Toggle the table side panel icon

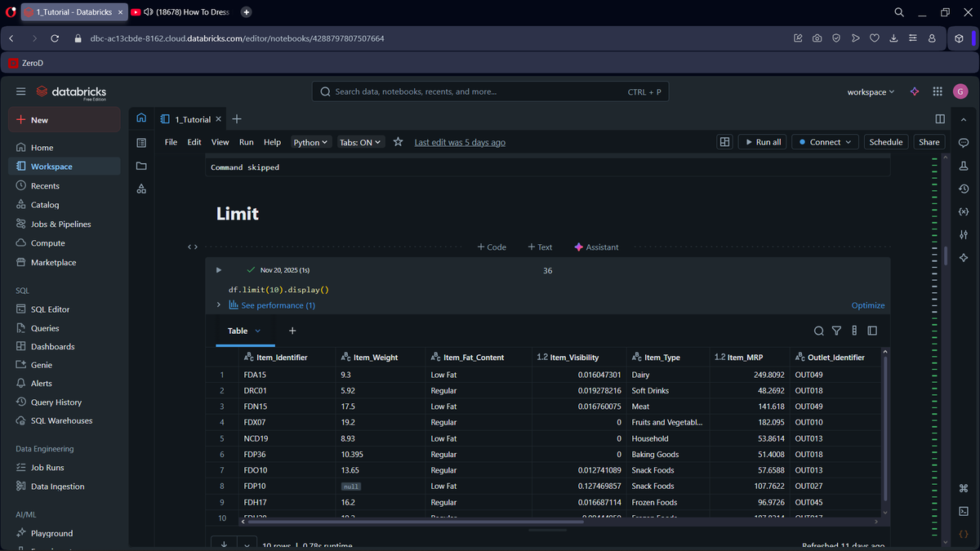click(x=872, y=331)
